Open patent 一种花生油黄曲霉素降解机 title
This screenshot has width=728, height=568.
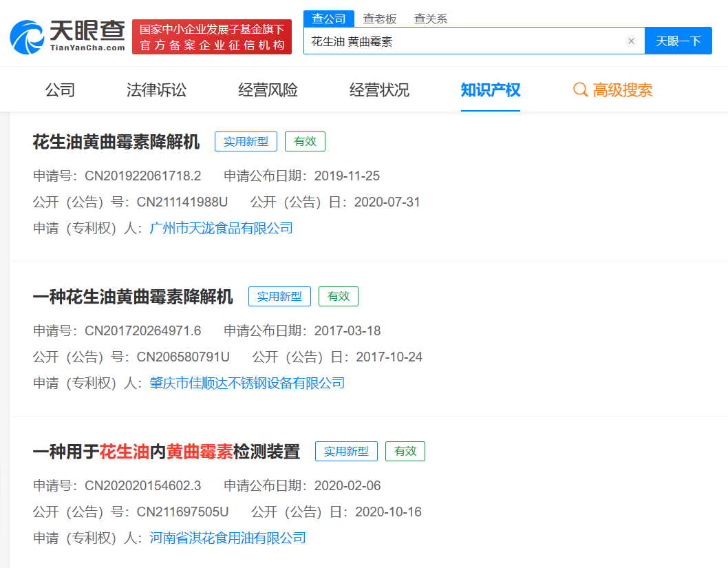(133, 297)
